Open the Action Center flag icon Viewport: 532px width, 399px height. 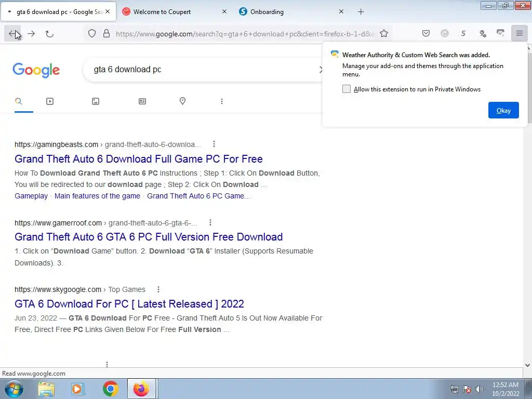[467, 389]
